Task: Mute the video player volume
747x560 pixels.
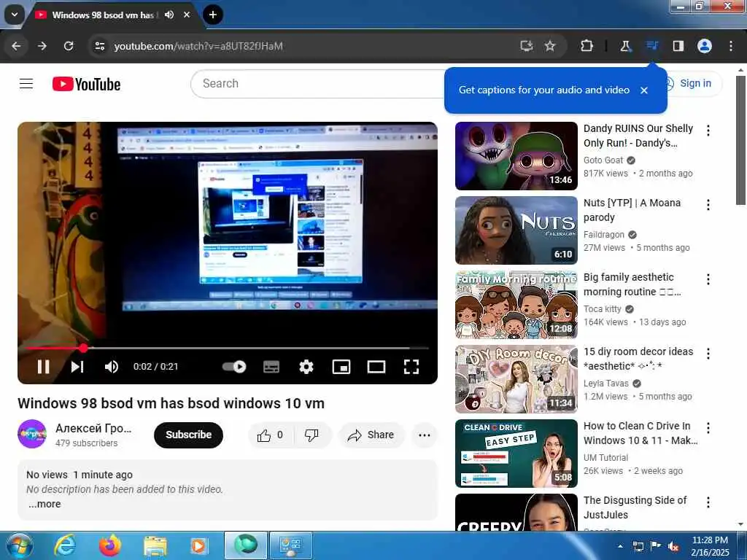Action: point(112,367)
